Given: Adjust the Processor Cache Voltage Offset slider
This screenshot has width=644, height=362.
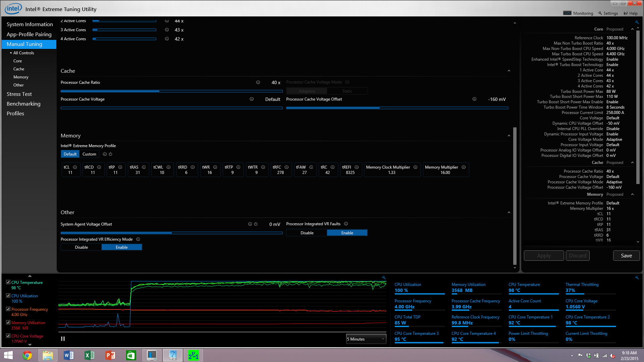Looking at the screenshot, I should click(397, 108).
